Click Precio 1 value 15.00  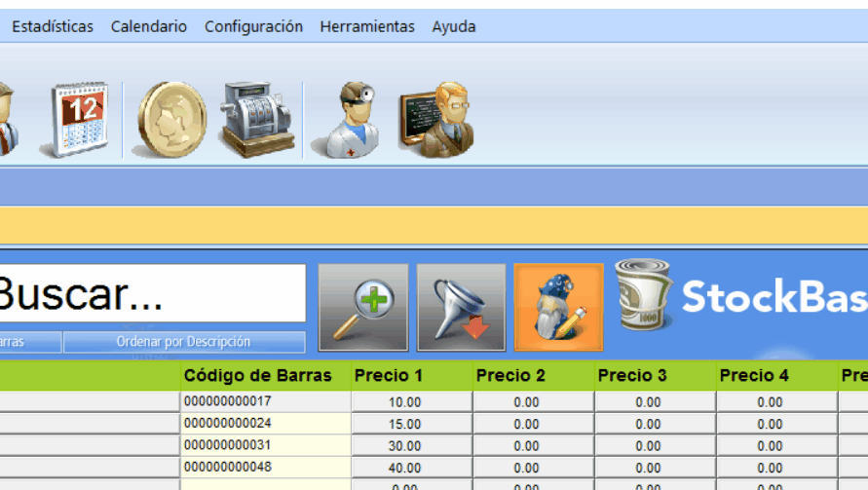point(412,424)
